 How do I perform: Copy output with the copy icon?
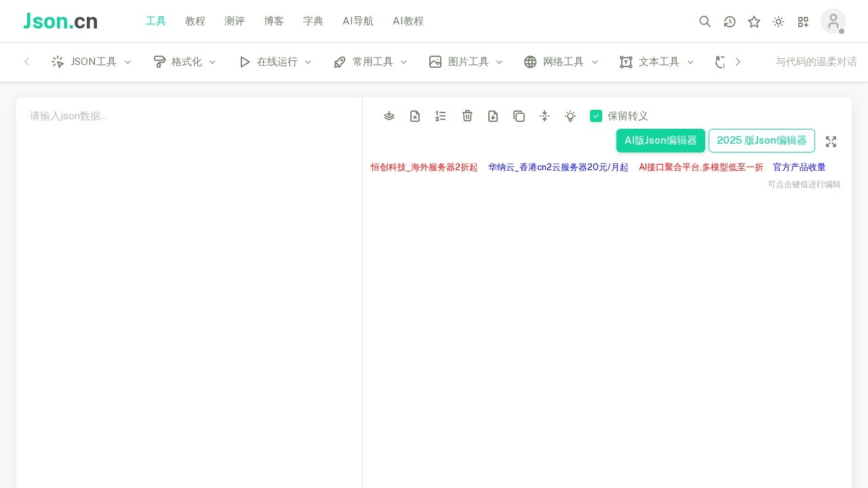click(519, 116)
